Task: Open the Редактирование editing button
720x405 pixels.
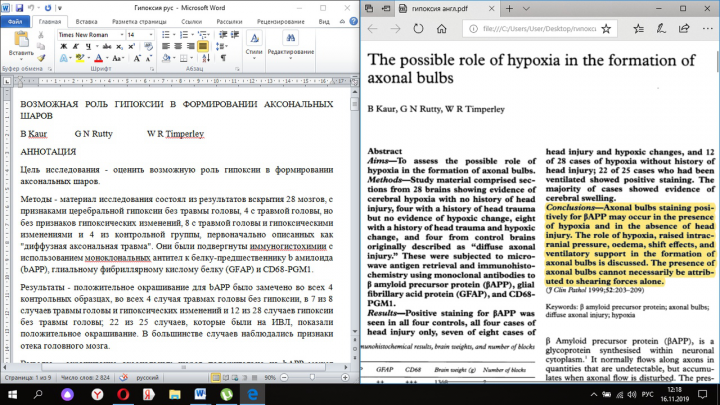Action: click(291, 45)
